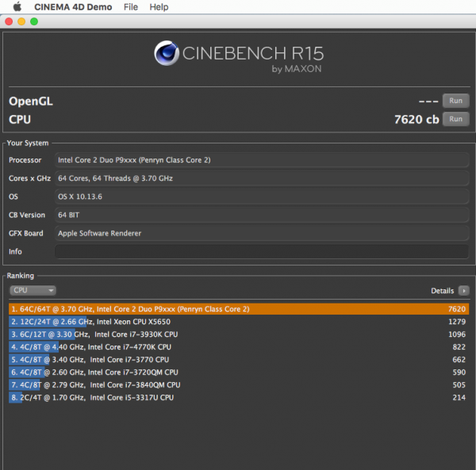The height and width of the screenshot is (470, 476).
Task: Select the Intel Core i5-3317U row
Action: [x=239, y=398]
